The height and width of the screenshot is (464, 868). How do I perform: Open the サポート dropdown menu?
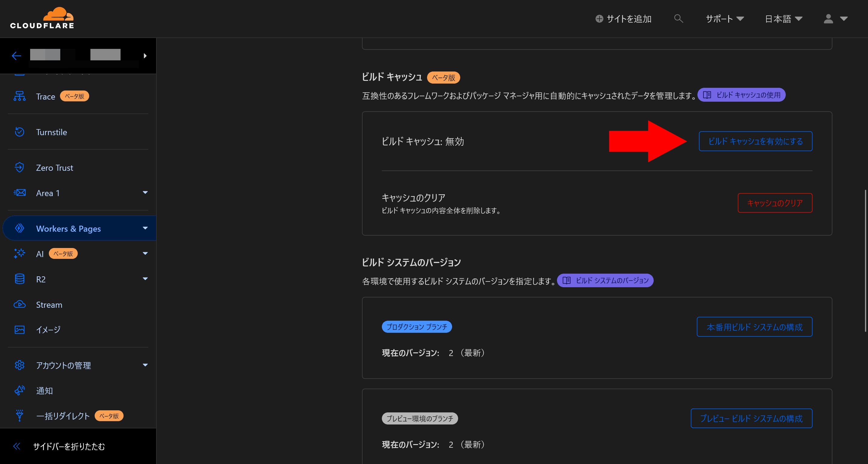click(725, 18)
